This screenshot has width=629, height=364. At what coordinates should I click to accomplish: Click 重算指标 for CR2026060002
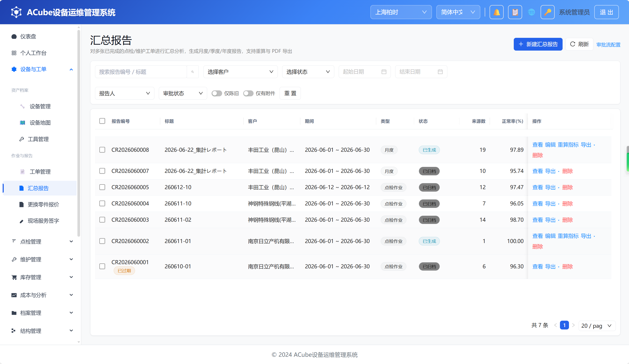[568, 236]
